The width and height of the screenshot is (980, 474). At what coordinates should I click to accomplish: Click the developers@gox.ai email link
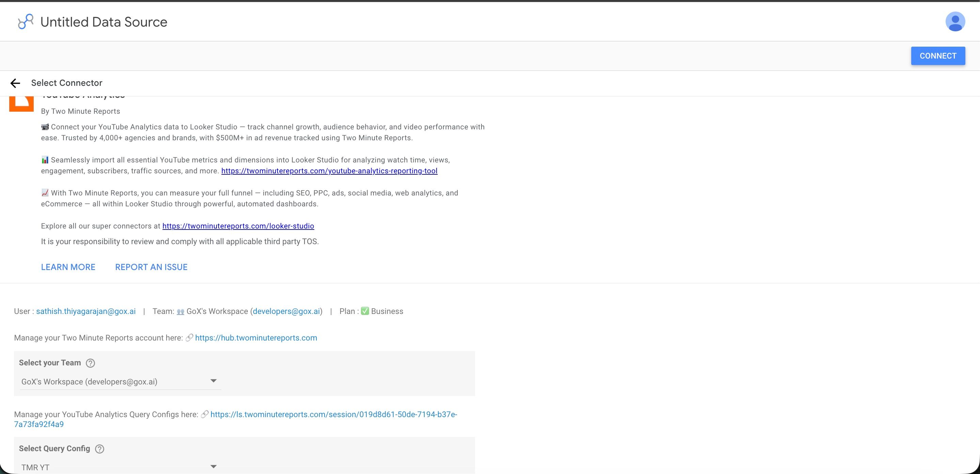[286, 311]
